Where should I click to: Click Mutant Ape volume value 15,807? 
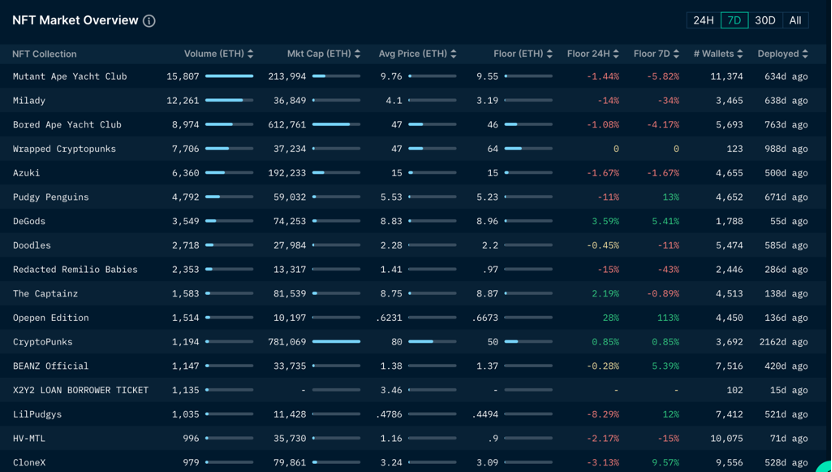coord(183,76)
